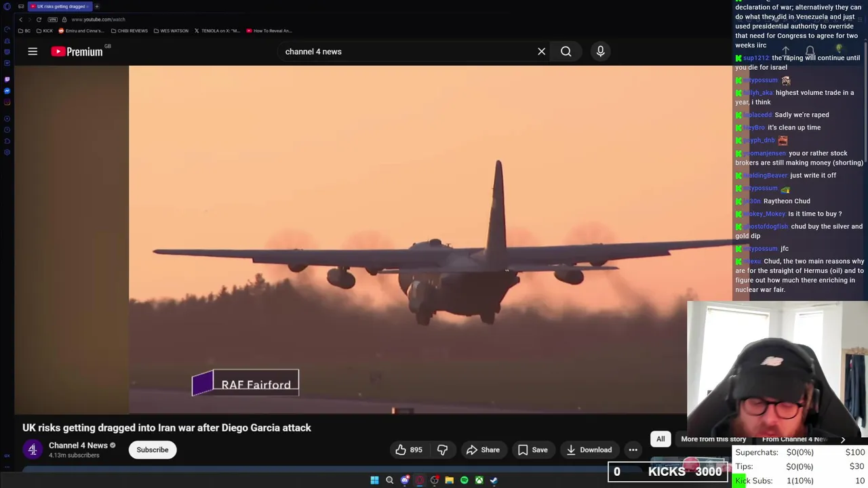Go forward in browser history
The width and height of the screenshot is (868, 488).
pyautogui.click(x=30, y=20)
